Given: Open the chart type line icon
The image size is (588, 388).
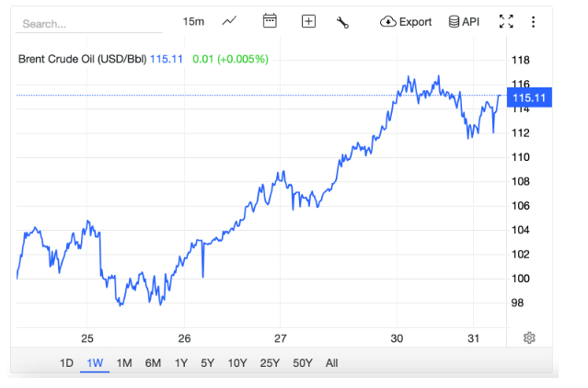Looking at the screenshot, I should [x=229, y=21].
